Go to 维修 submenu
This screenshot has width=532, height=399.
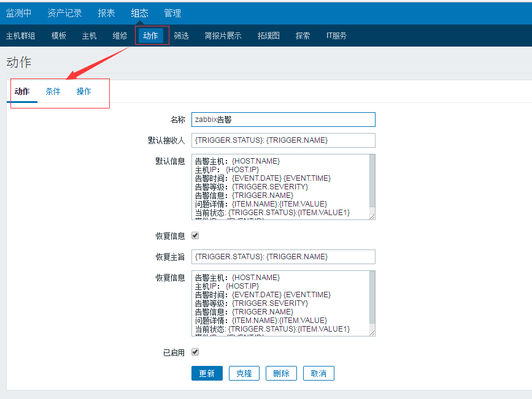click(x=120, y=36)
